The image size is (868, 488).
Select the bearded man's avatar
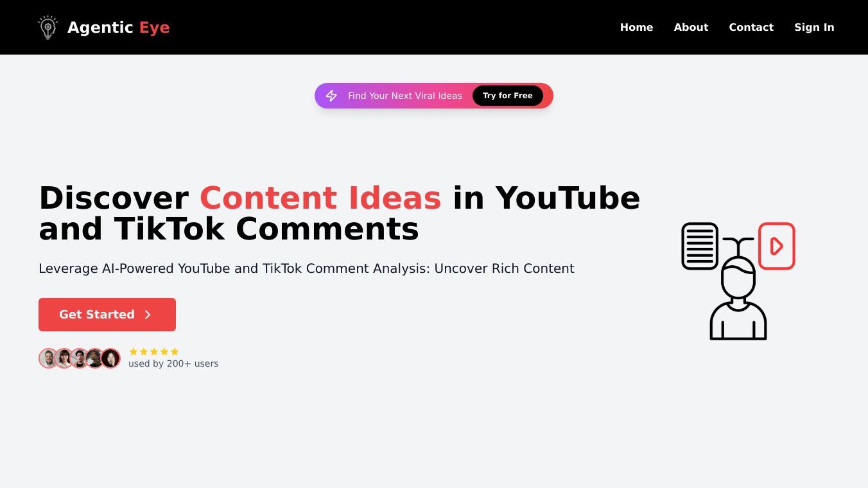(49, 358)
